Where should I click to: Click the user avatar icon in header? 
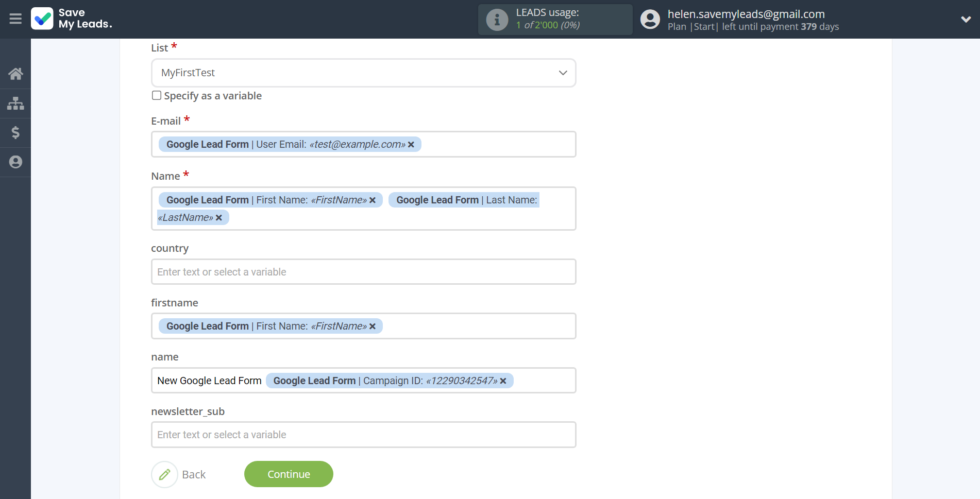(650, 20)
